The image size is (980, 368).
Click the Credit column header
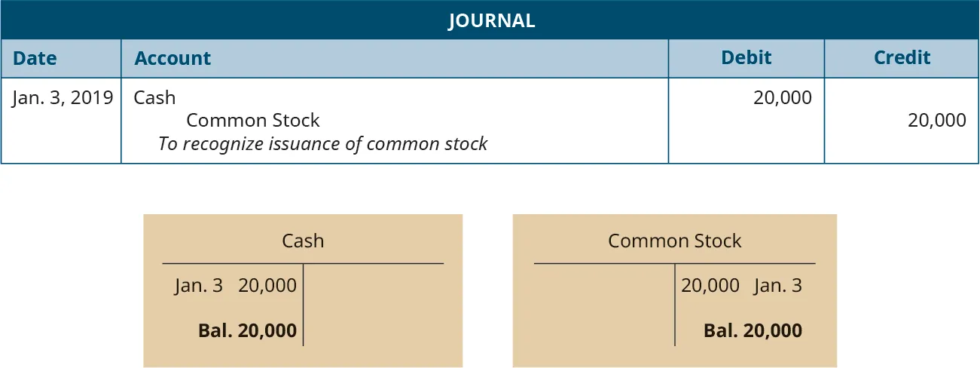click(902, 58)
